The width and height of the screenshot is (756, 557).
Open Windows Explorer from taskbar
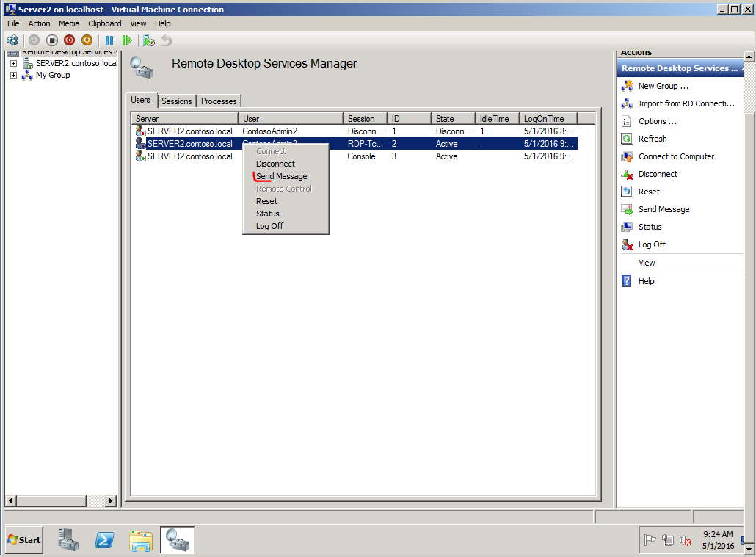click(x=141, y=541)
